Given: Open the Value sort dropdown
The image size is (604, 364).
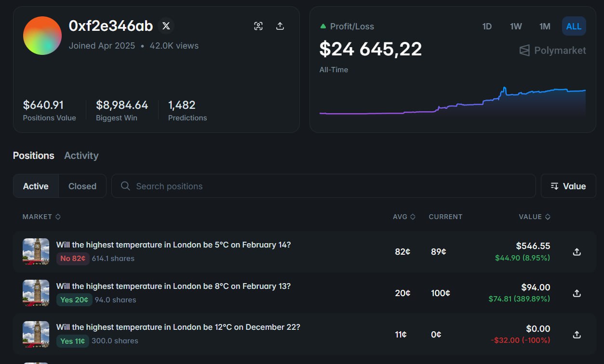Looking at the screenshot, I should (x=568, y=186).
